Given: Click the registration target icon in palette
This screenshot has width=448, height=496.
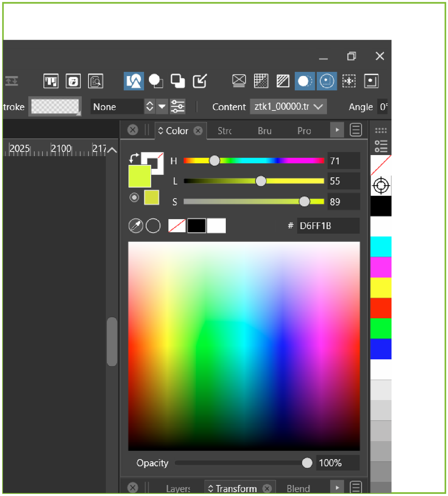Looking at the screenshot, I should 381,186.
